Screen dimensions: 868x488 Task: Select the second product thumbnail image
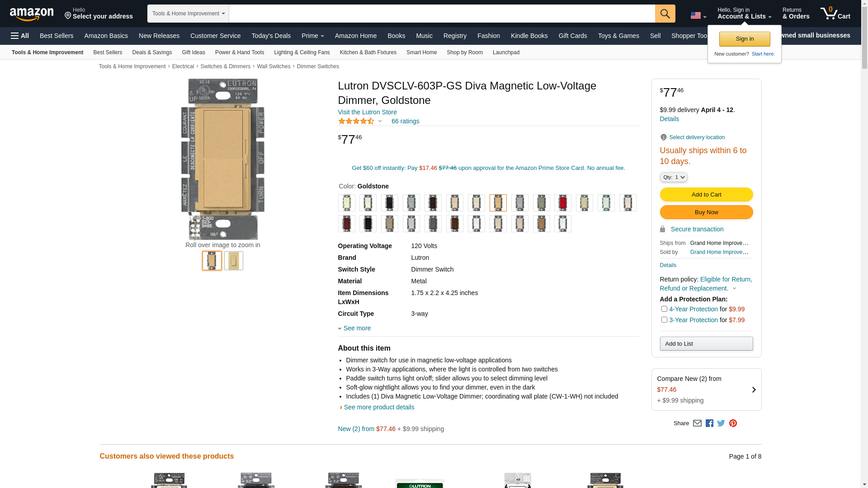click(234, 261)
